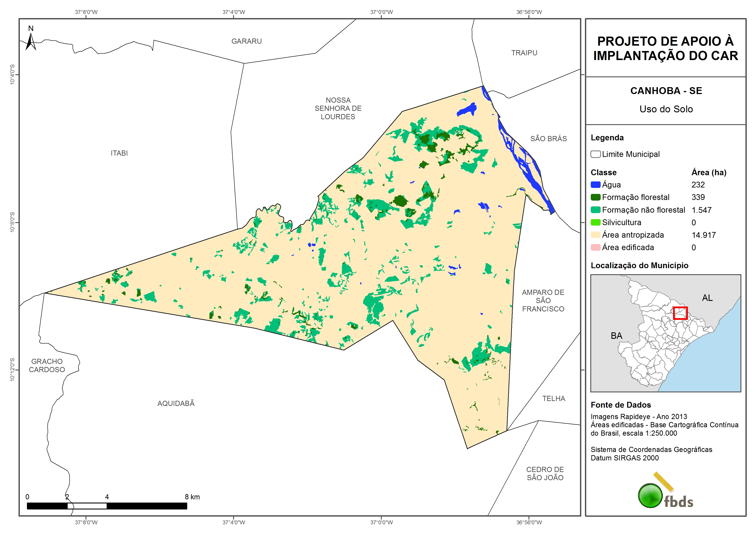Click the AQUIDABÃ municipality label
Image resolution: width=756 pixels, height=534 pixels.
pos(176,403)
